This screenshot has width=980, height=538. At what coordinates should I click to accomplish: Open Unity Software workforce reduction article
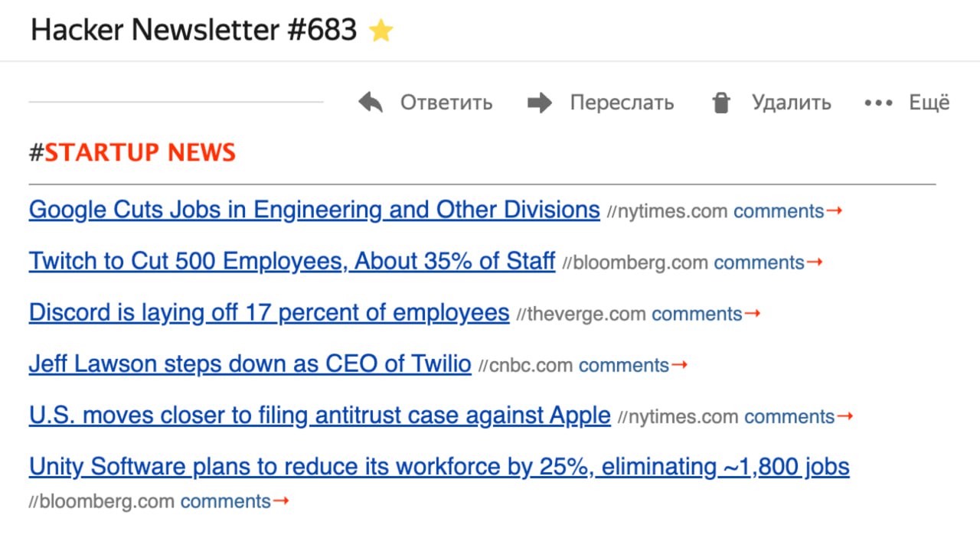(439, 467)
